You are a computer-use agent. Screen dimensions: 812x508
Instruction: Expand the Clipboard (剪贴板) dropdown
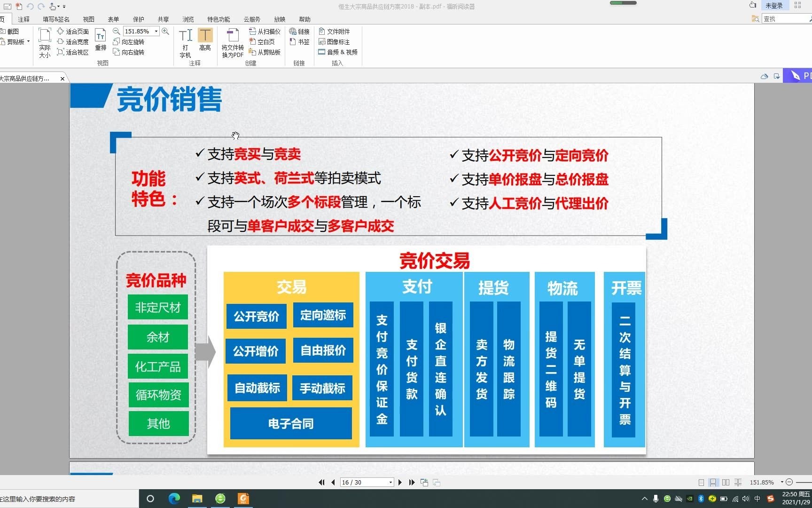[x=28, y=42]
